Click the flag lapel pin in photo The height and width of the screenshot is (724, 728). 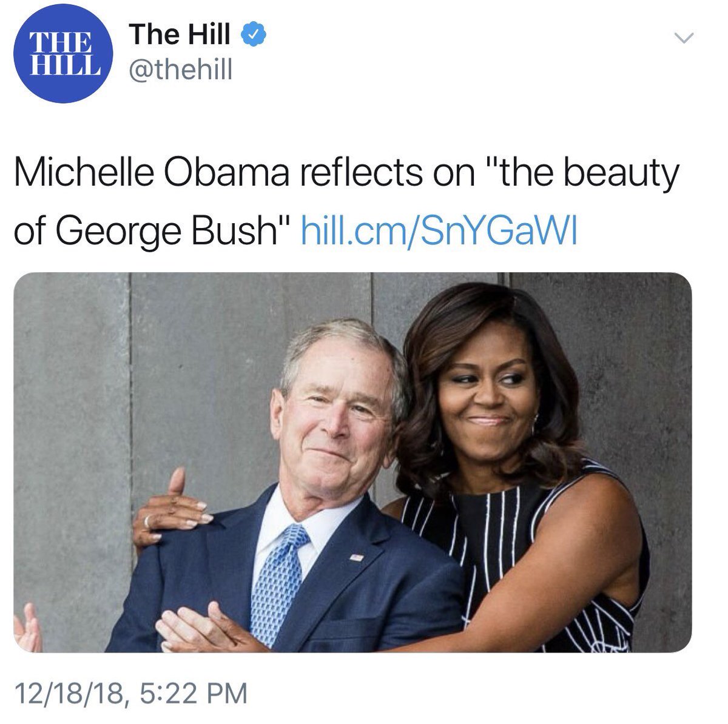(356, 556)
